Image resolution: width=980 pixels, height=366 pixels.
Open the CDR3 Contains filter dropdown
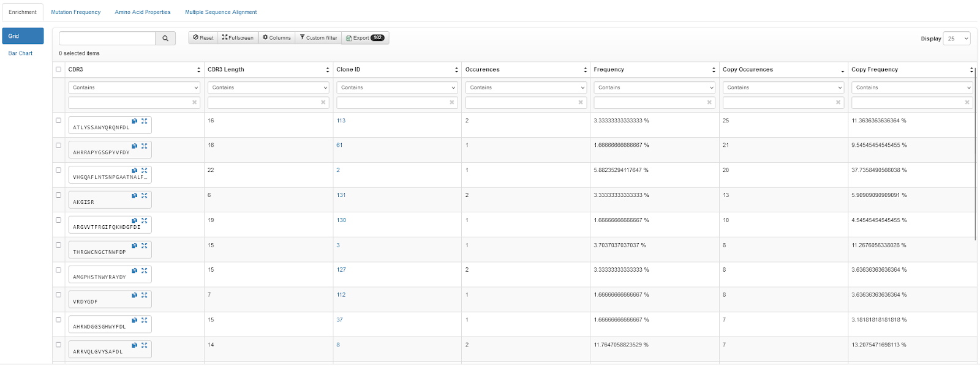134,88
